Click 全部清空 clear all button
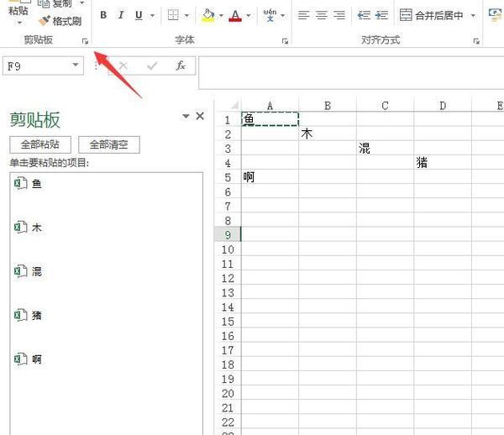Image resolution: width=504 pixels, height=435 pixels. (x=109, y=144)
